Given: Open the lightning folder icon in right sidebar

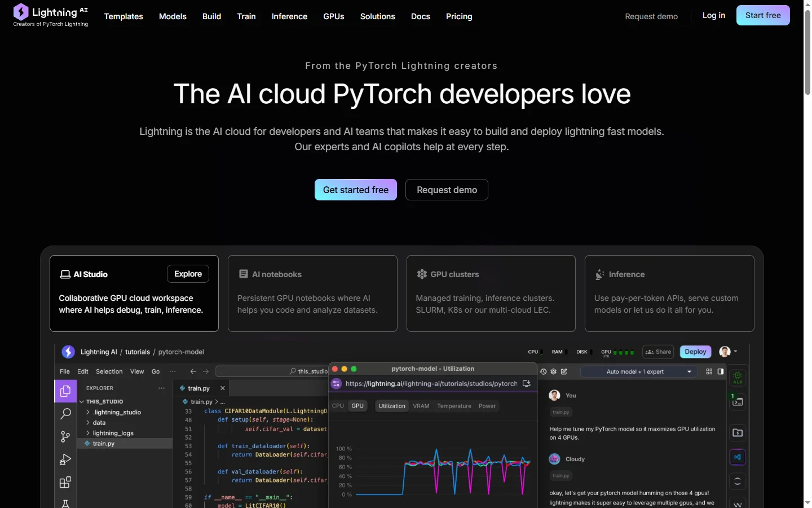Looking at the screenshot, I should point(738,433).
